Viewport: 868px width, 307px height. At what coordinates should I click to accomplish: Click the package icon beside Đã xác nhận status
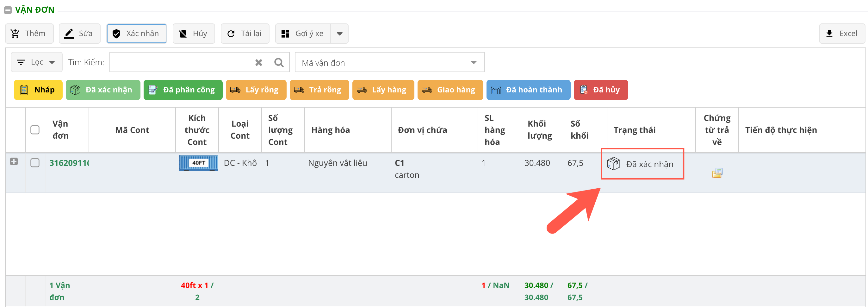(613, 164)
